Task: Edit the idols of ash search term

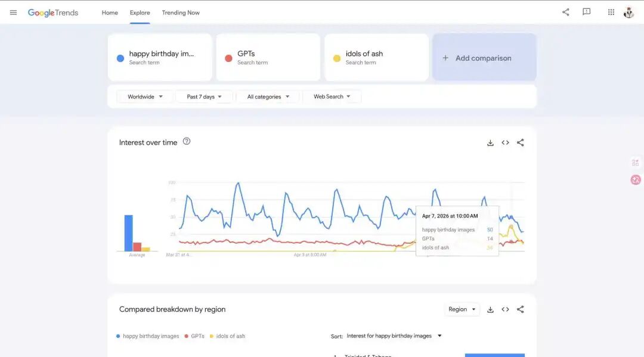Action: [376, 57]
